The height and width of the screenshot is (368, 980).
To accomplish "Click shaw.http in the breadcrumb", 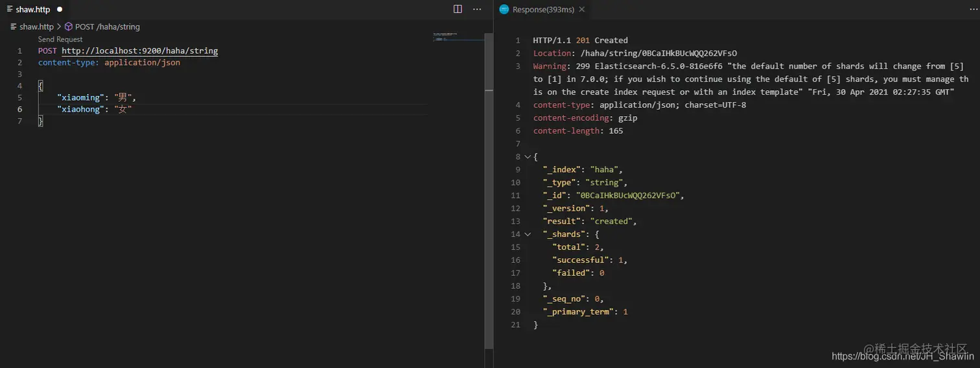I will click(x=36, y=27).
